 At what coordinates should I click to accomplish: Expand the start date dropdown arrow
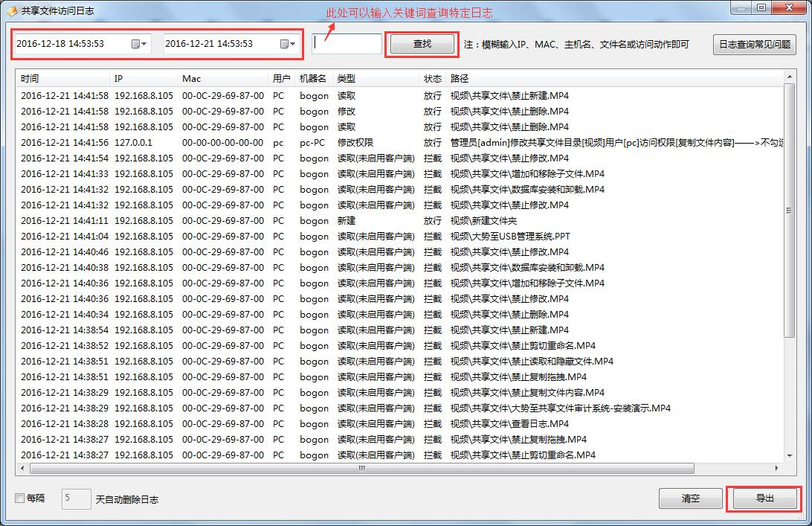[144, 44]
